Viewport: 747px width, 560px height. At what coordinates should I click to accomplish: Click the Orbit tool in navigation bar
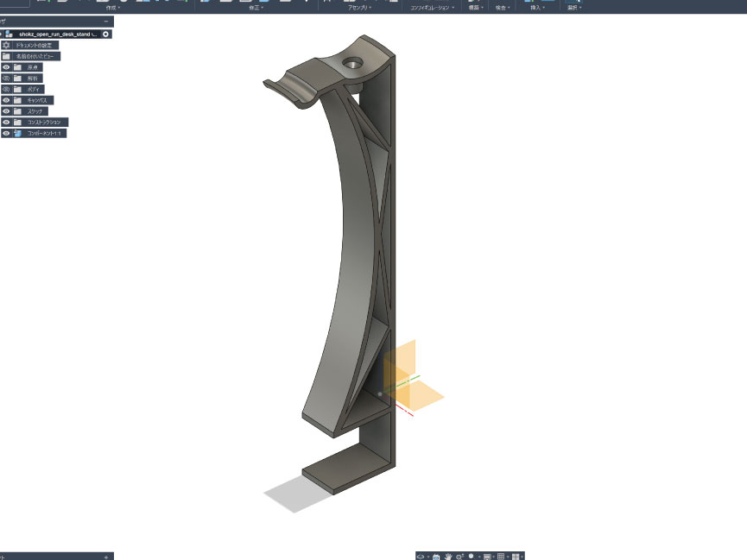pyautogui.click(x=422, y=557)
